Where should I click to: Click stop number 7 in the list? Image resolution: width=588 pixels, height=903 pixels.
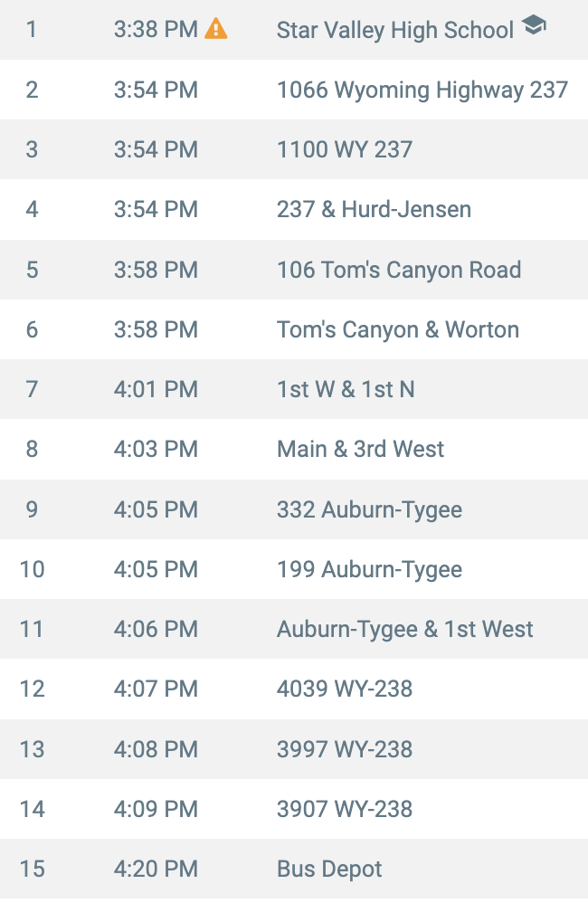pos(32,389)
